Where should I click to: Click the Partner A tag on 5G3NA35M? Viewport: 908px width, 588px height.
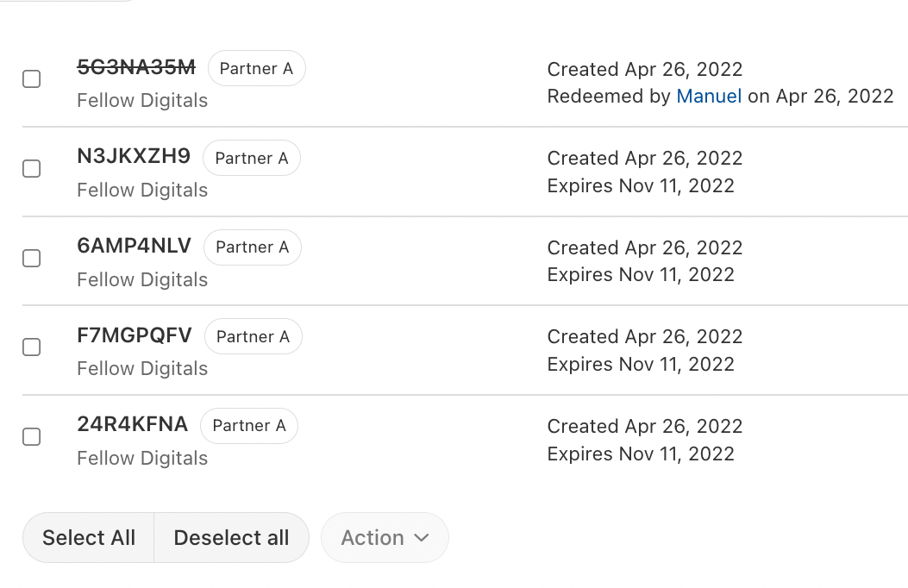[256, 69]
